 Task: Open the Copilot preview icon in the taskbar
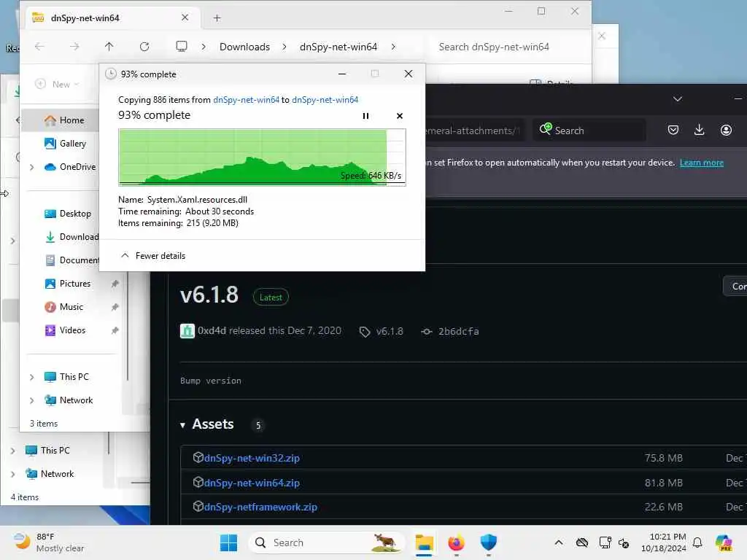(724, 542)
